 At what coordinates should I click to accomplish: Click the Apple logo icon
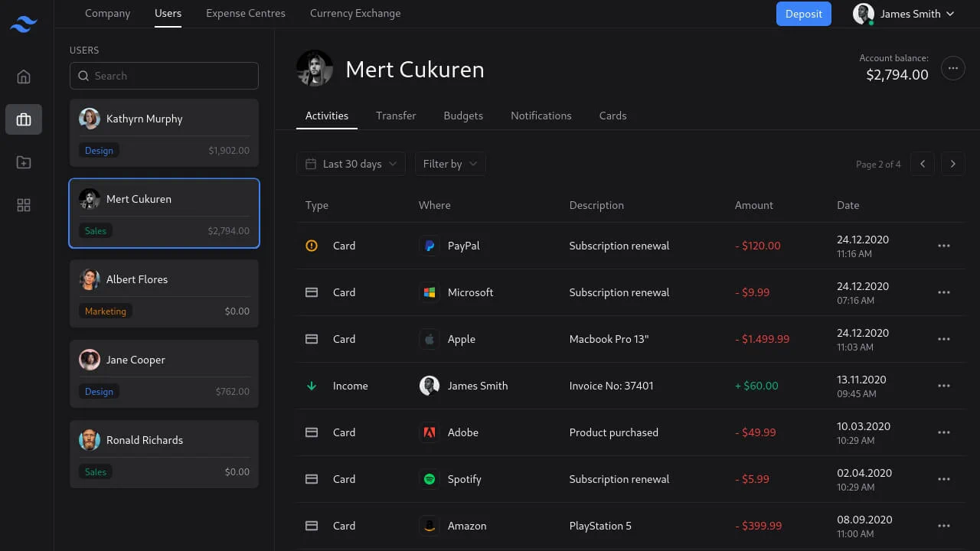tap(430, 339)
